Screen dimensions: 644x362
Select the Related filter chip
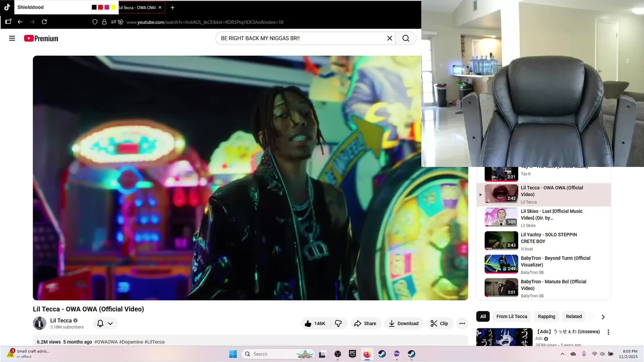click(x=574, y=316)
